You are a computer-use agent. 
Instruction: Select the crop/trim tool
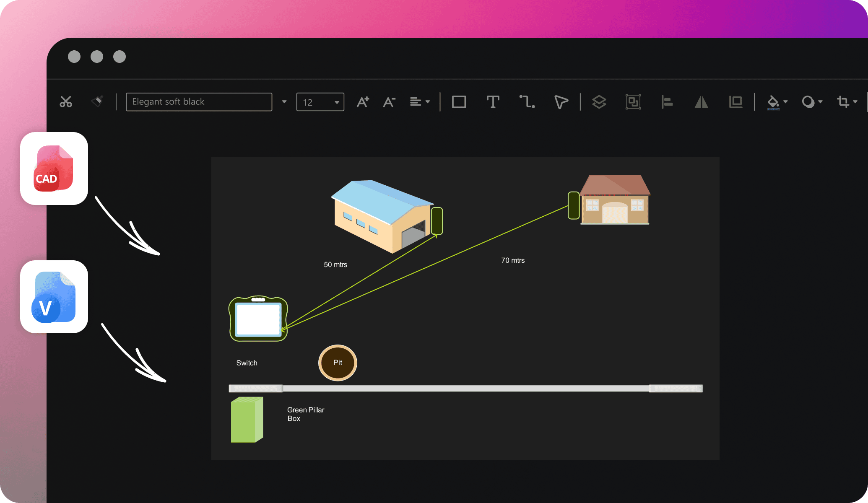coord(843,101)
